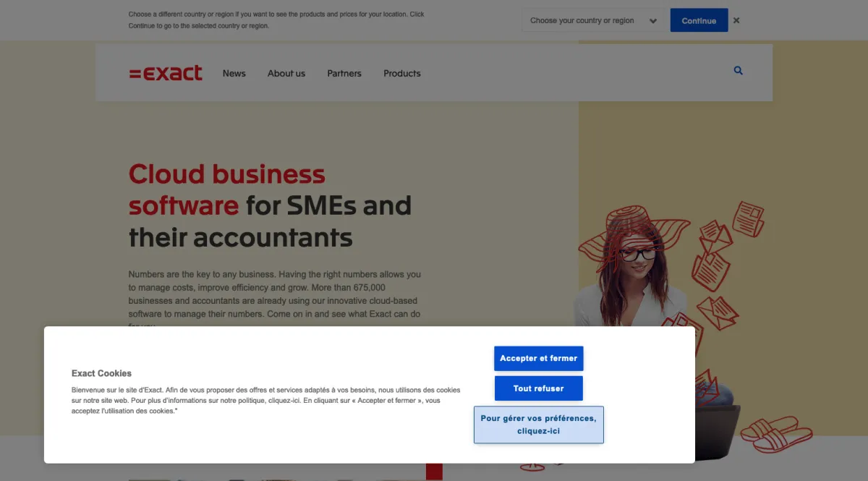
Task: Open the News menu item
Action: point(234,73)
